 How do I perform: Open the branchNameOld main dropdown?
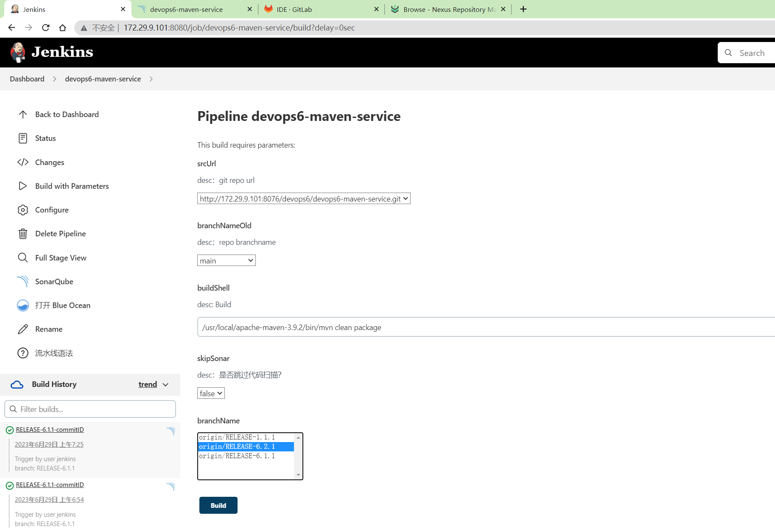(227, 260)
